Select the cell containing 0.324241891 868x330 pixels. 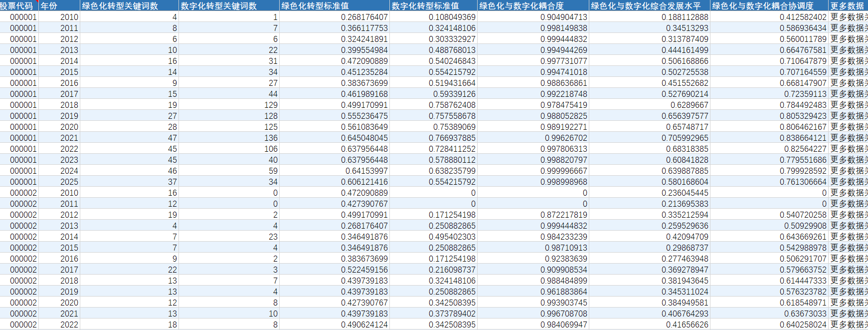coord(334,39)
